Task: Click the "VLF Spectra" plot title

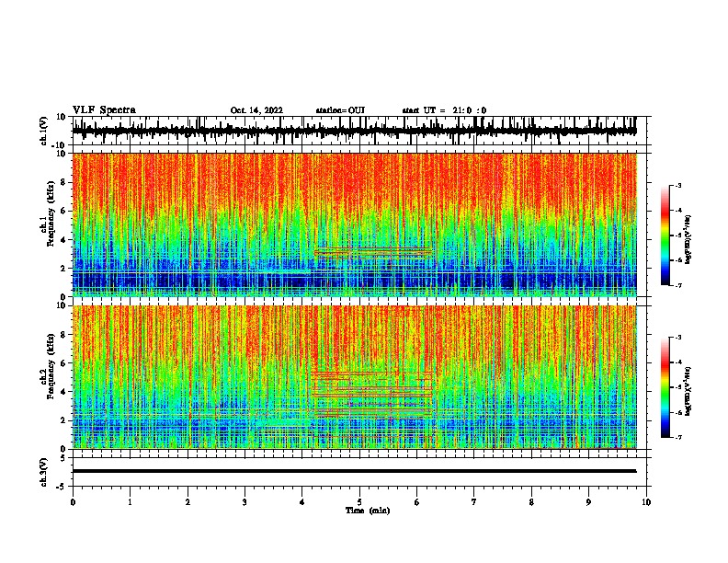Action: pos(104,110)
